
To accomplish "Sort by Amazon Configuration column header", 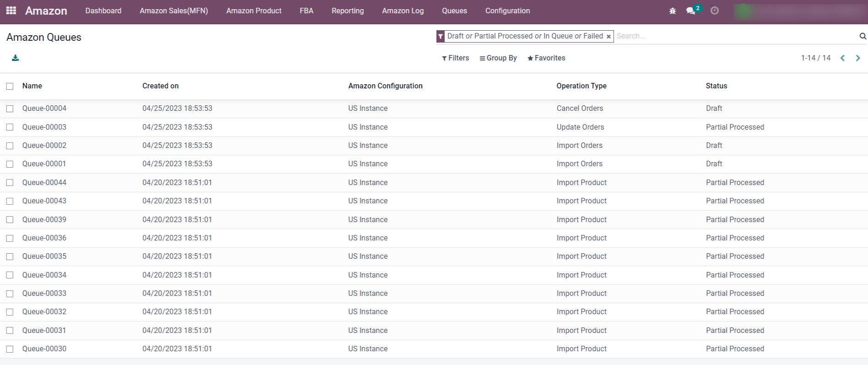I will click(x=385, y=86).
